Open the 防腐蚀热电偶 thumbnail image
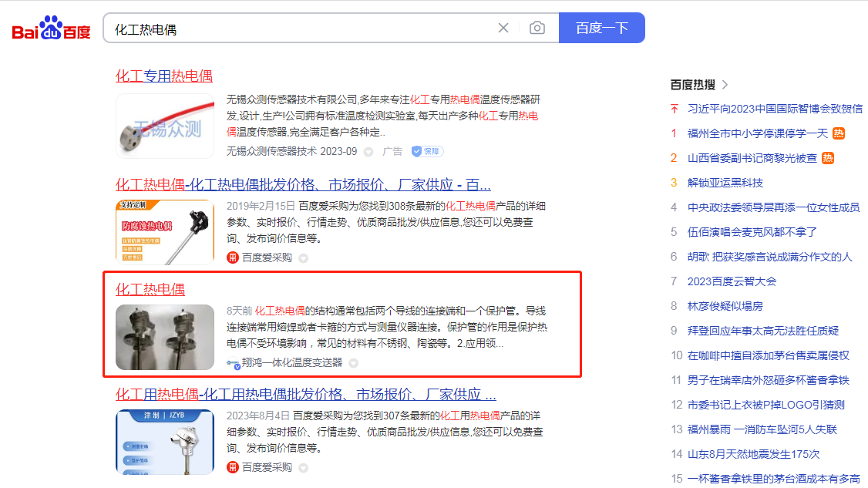The height and width of the screenshot is (488, 868). tap(165, 232)
